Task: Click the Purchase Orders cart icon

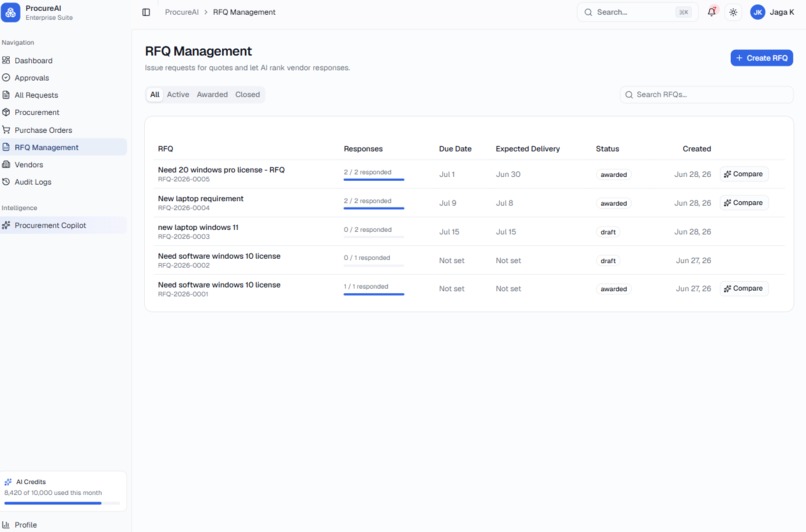Action: (x=6, y=130)
